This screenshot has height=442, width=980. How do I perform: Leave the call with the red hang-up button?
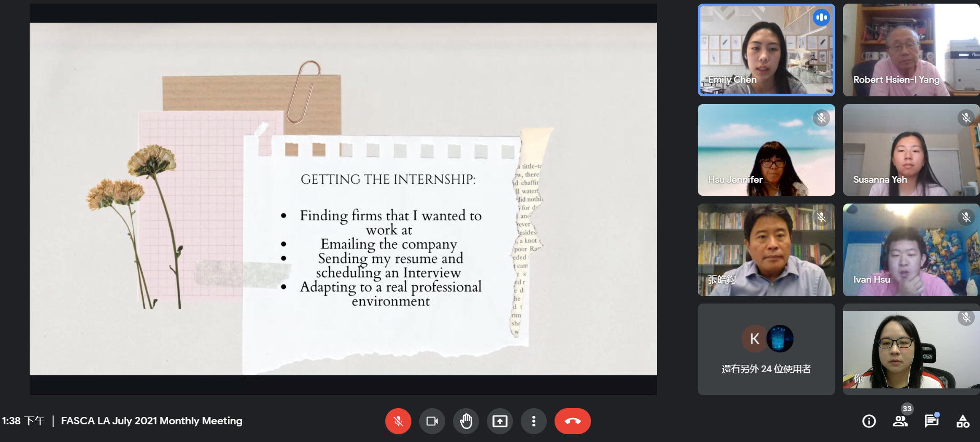(573, 421)
